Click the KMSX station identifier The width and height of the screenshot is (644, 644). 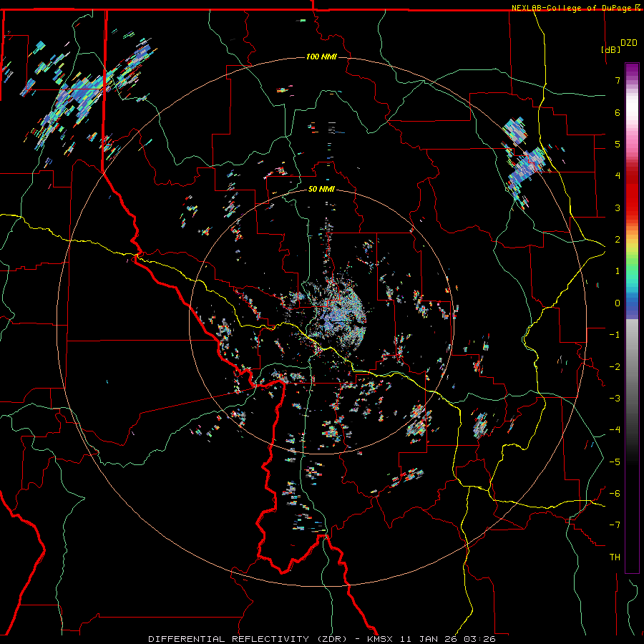click(380, 639)
